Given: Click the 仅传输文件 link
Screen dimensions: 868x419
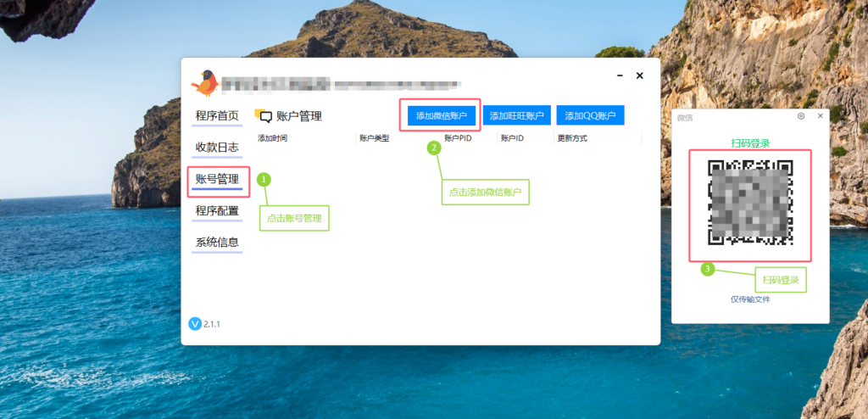Looking at the screenshot, I should click(750, 299).
